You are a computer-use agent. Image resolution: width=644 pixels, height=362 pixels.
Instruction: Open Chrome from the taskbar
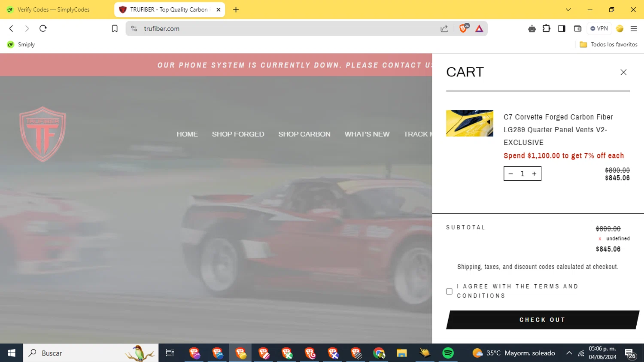[x=379, y=353]
